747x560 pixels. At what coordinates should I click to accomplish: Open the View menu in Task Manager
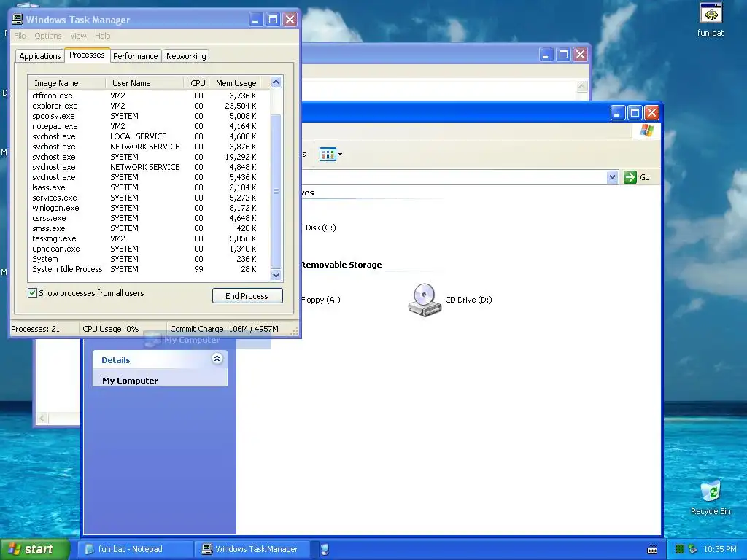tap(78, 36)
